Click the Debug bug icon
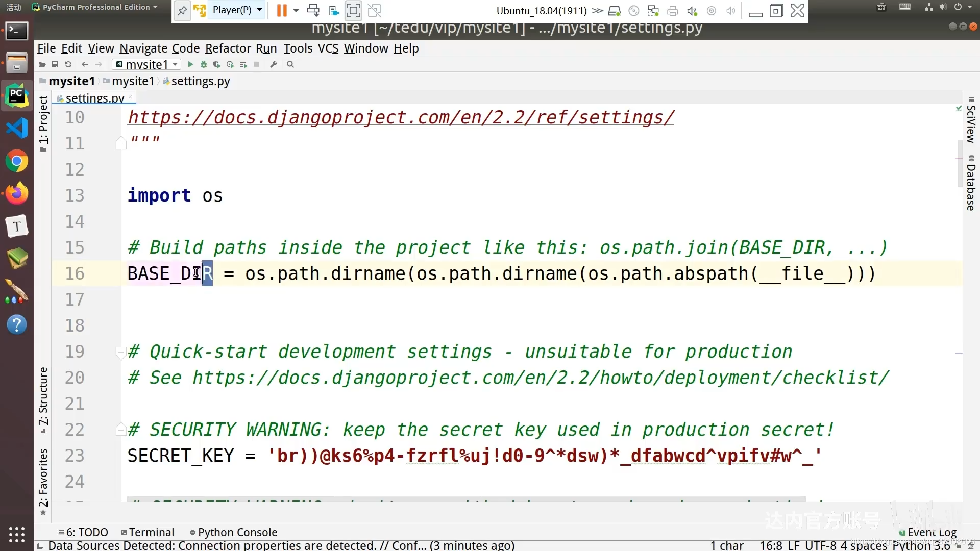The image size is (980, 551). coord(204,65)
